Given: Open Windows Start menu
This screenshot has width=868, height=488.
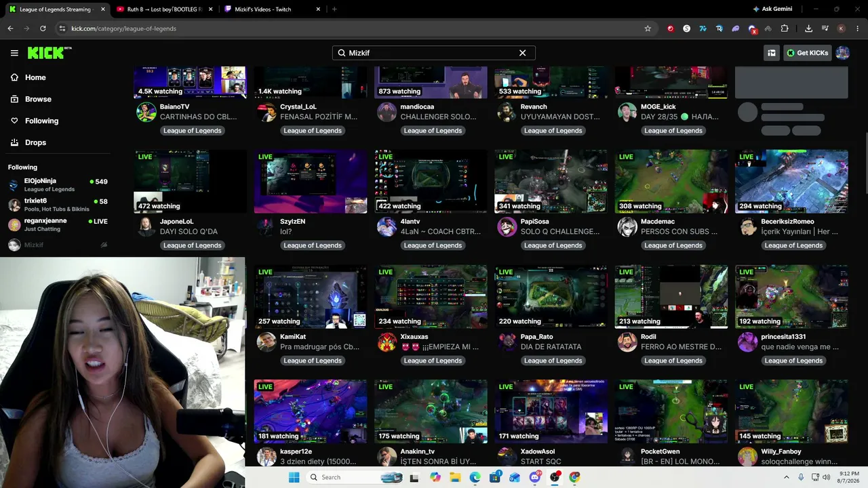Looking at the screenshot, I should 294,477.
